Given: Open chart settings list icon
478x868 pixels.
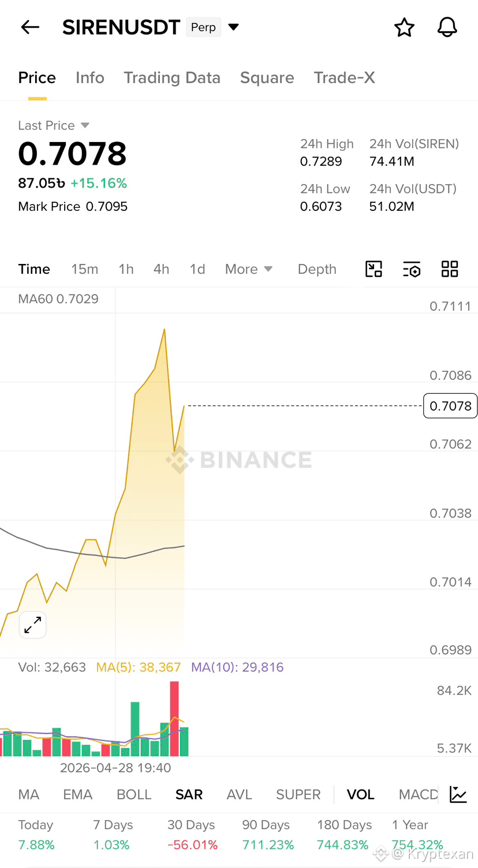Looking at the screenshot, I should [412, 269].
